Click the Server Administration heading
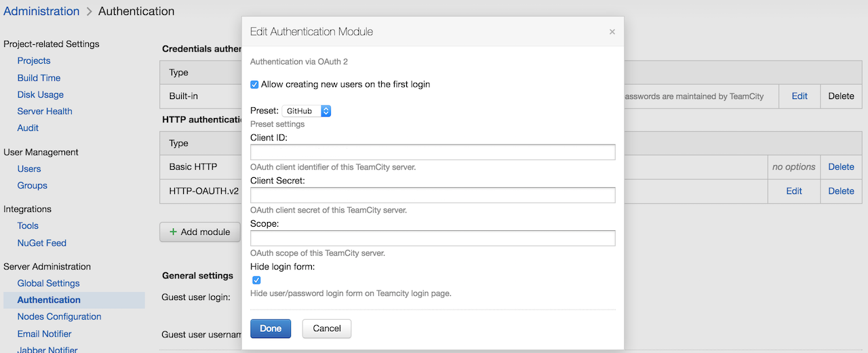The image size is (868, 353). tap(47, 267)
